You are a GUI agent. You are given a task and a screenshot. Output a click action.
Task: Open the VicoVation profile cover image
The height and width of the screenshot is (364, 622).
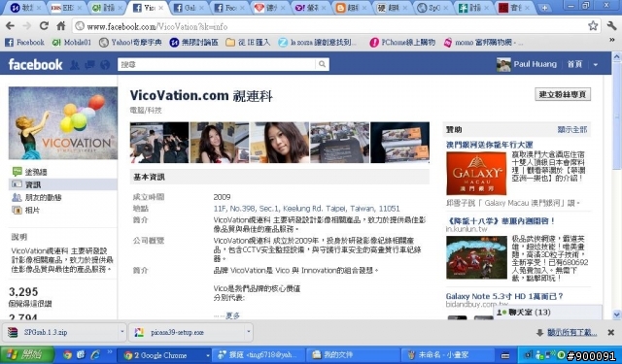62,123
